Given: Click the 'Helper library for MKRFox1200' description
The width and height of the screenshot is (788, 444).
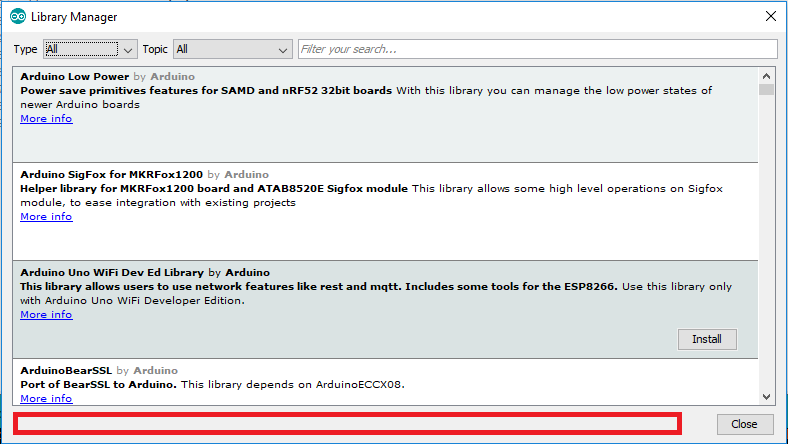Looking at the screenshot, I should [214, 189].
